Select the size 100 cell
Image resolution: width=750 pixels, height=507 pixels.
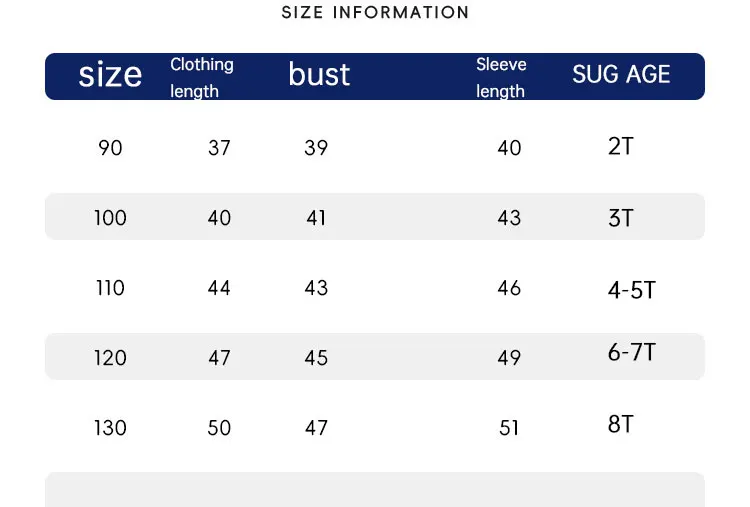click(x=110, y=218)
